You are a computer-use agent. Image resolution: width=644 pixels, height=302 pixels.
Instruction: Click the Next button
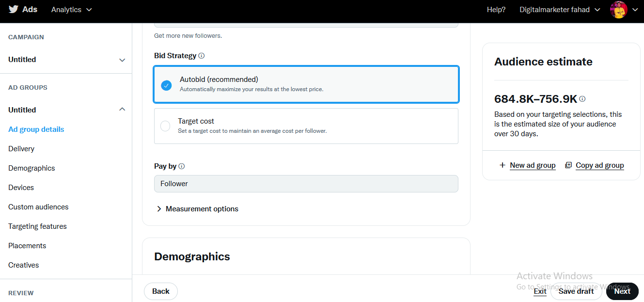coord(622,291)
